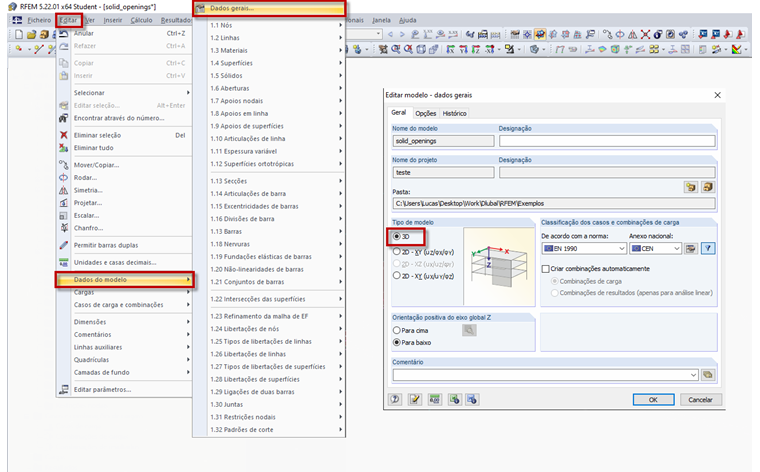760x472 pixels.
Task: Click the new line icon in the toolbar
Action: pos(39,49)
